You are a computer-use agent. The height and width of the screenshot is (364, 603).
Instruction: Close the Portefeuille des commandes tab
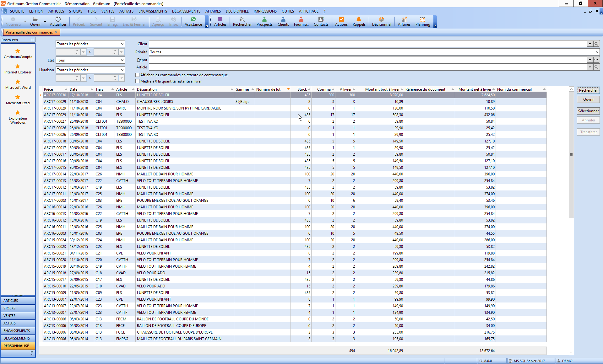click(56, 32)
